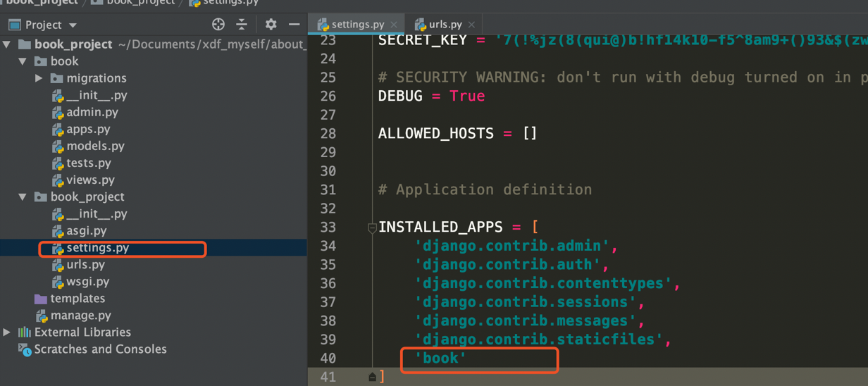This screenshot has width=868, height=386.
Task: Click the 'book' entry in INSTALLED_APPS
Action: pyautogui.click(x=440, y=358)
